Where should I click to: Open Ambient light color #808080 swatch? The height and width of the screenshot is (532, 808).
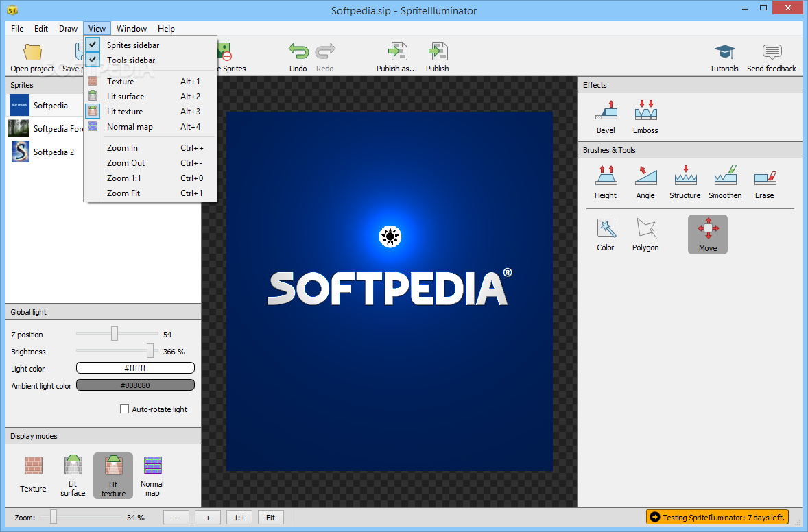136,385
